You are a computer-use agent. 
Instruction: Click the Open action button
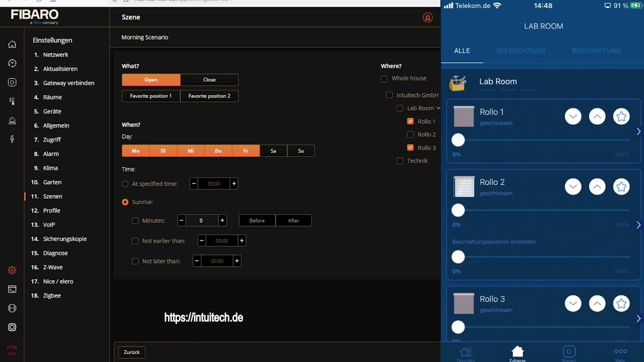tap(151, 80)
